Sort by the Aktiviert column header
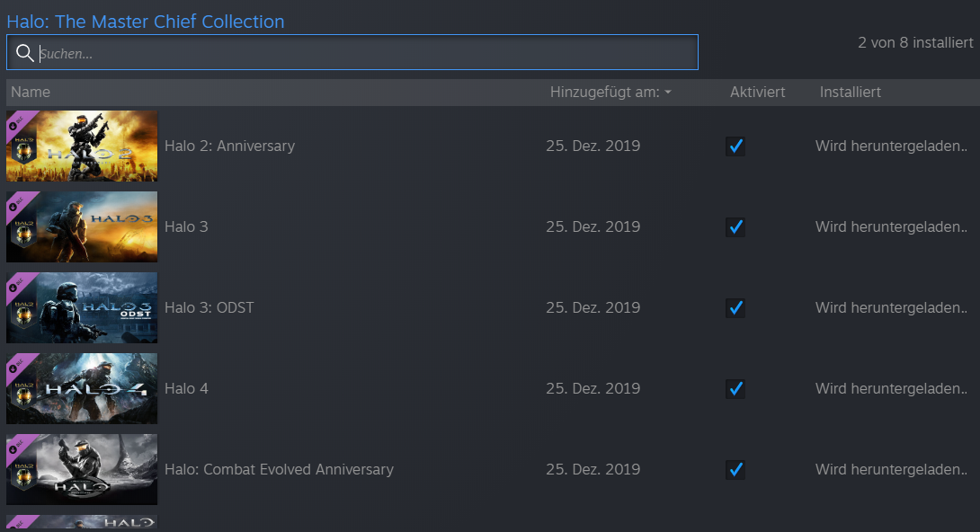The image size is (980, 532). [x=757, y=93]
